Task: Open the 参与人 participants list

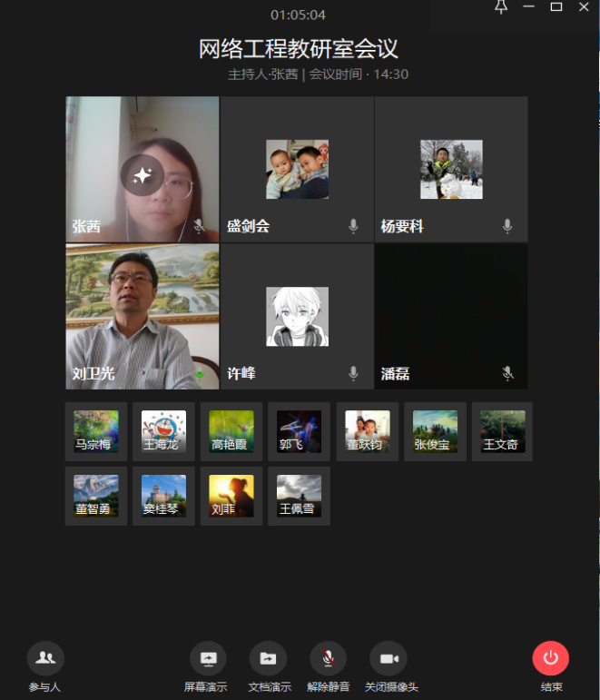Action: pyautogui.click(x=44, y=658)
